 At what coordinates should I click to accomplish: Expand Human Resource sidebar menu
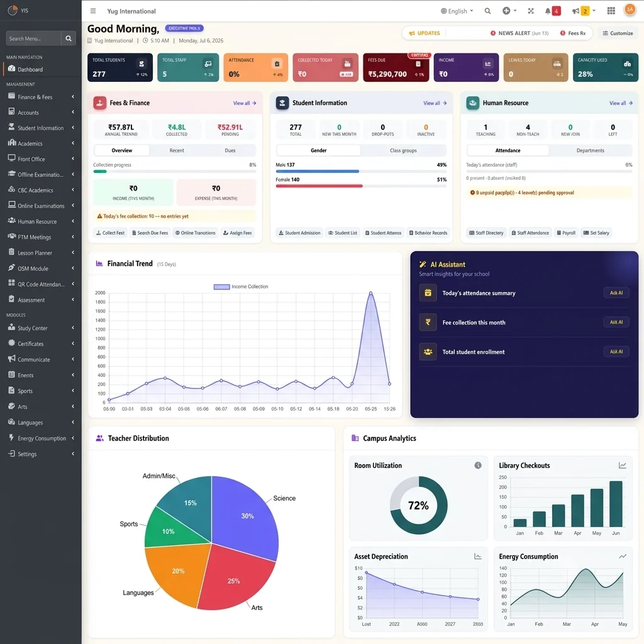point(41,221)
